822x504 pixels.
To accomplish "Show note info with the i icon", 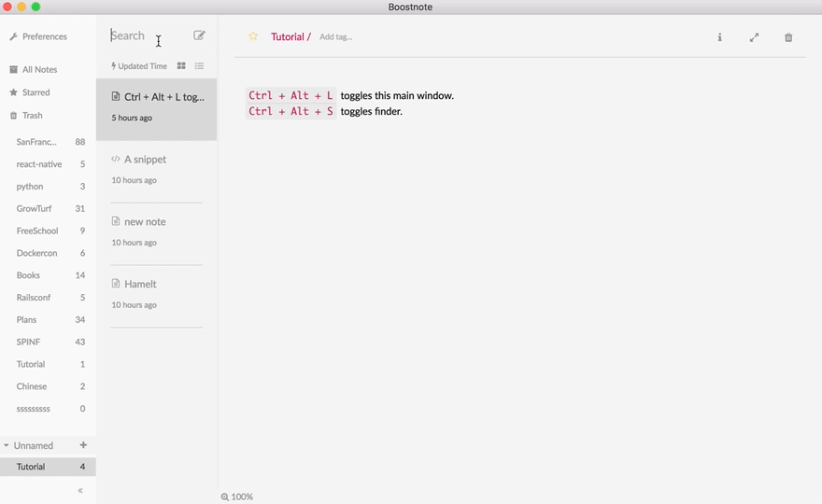I will click(720, 37).
